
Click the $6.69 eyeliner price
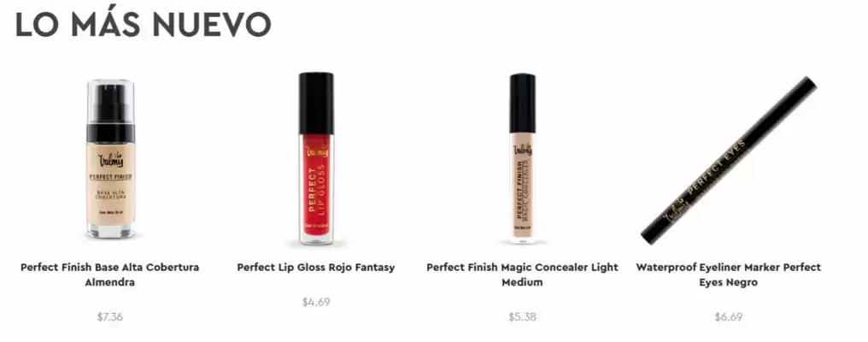pyautogui.click(x=729, y=317)
